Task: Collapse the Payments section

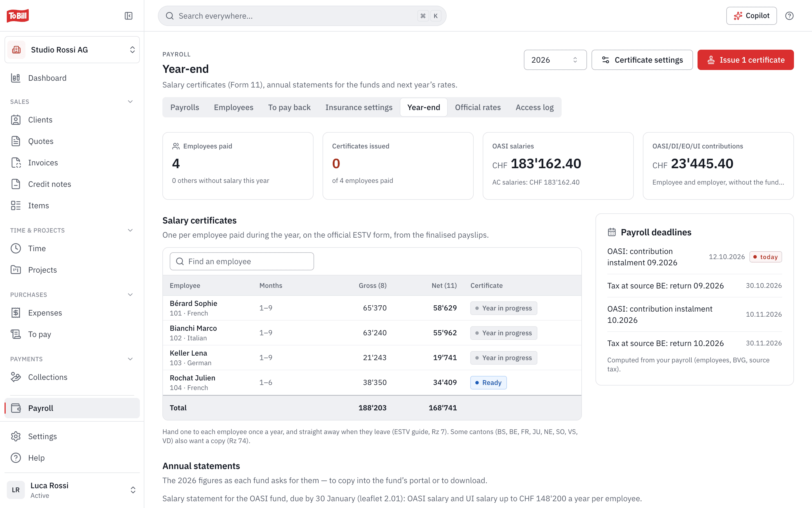Action: coord(130,359)
